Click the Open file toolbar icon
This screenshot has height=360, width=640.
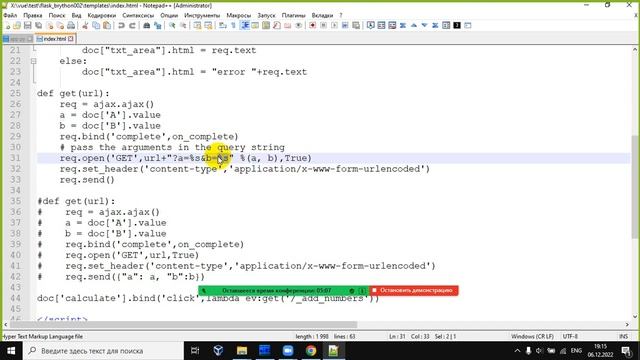pyautogui.click(x=16, y=25)
